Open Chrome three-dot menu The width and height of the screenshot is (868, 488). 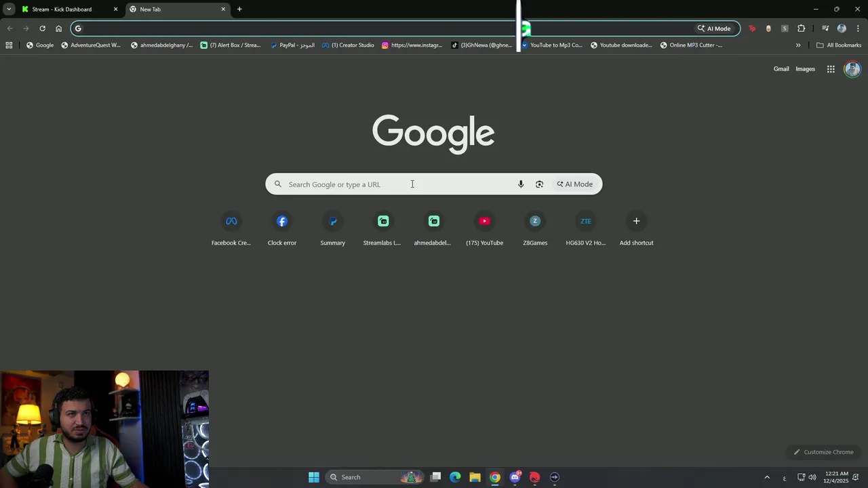coord(858,28)
